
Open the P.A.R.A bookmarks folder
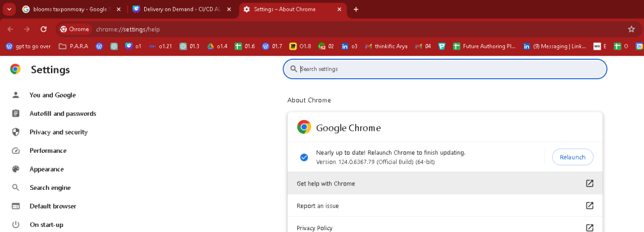(74, 47)
